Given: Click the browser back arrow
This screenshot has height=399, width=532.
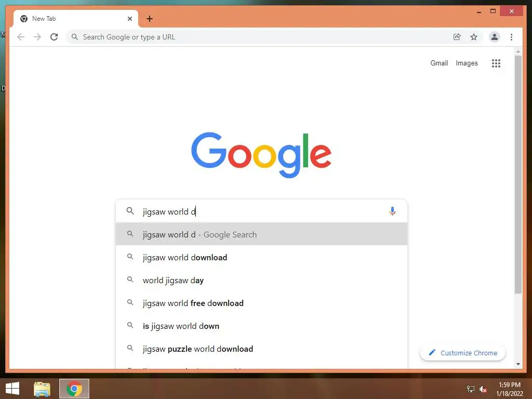Looking at the screenshot, I should 21,37.
